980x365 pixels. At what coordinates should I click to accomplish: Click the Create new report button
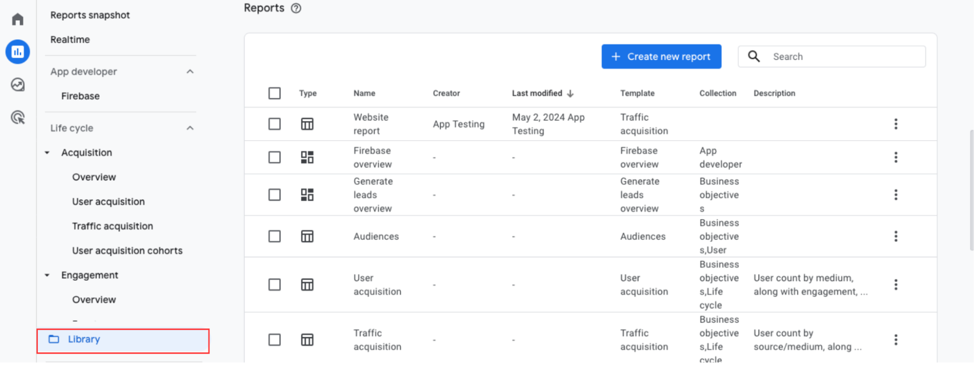point(661,57)
